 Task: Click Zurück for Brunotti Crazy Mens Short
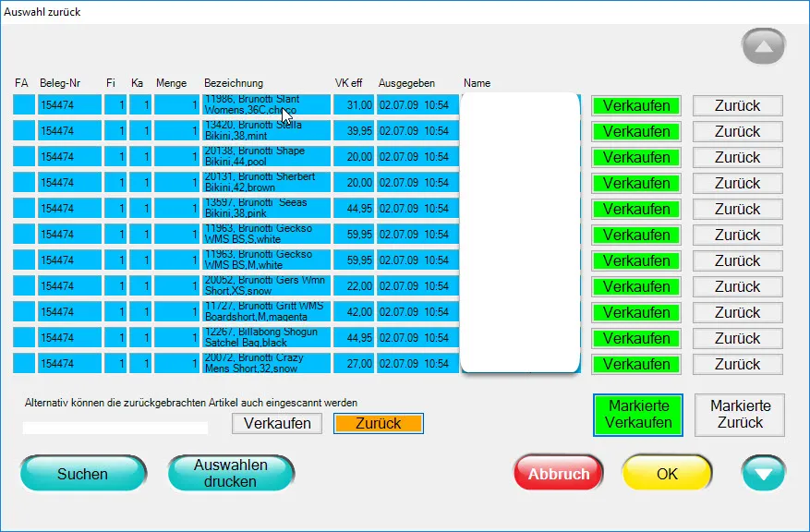coord(737,364)
